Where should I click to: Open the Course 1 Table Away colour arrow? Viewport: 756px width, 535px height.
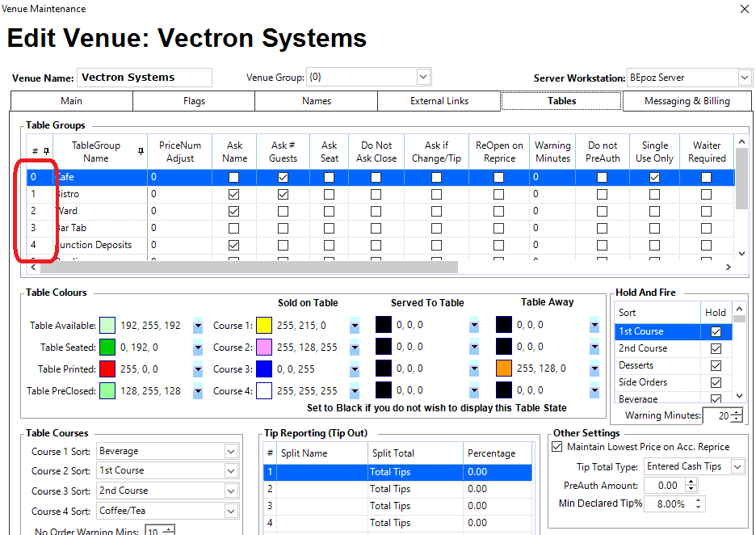pyautogui.click(x=594, y=325)
